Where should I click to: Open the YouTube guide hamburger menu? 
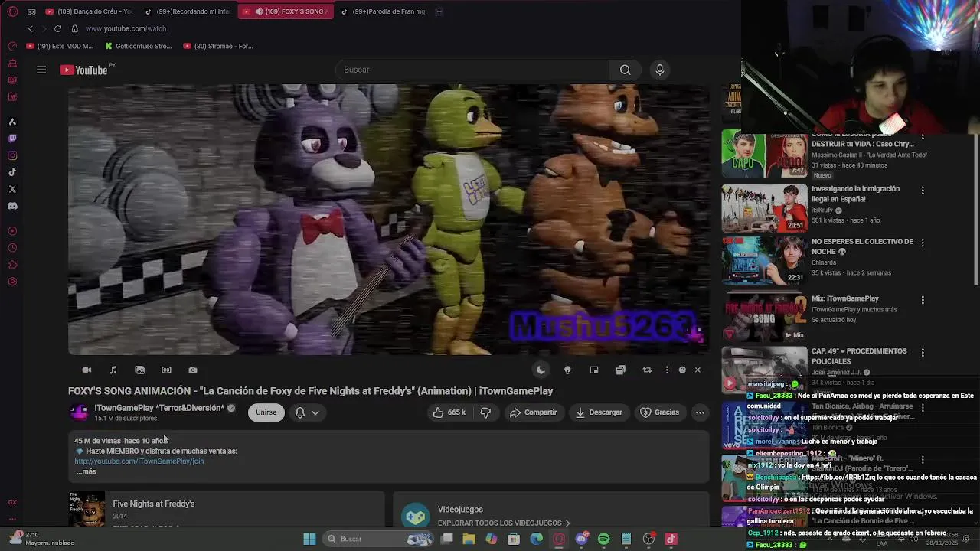[x=41, y=70]
